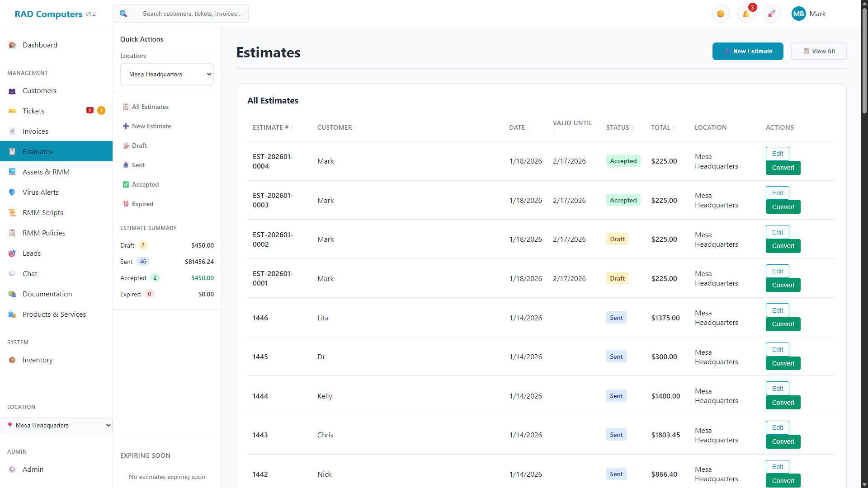Click the search magnifier icon
This screenshot has width=868, height=488.
tap(123, 14)
